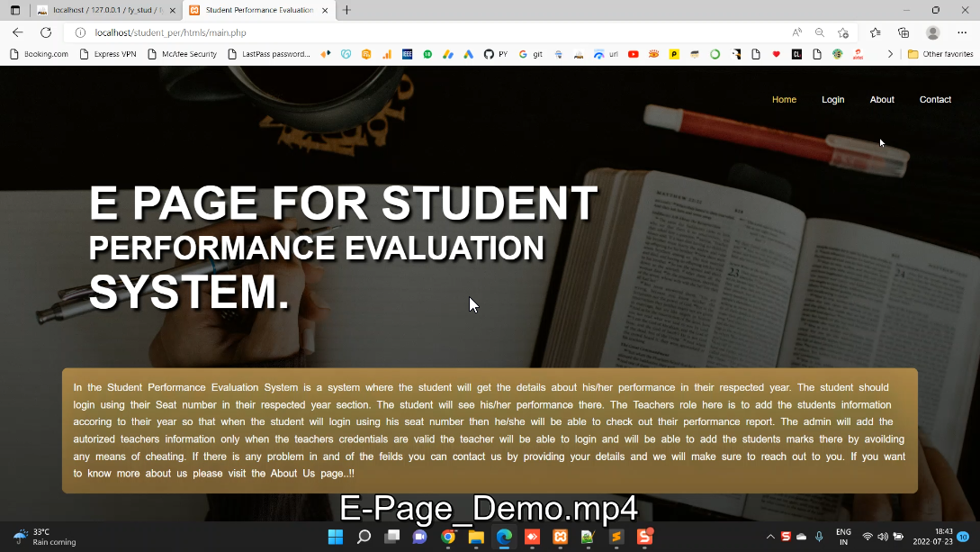Open XAMPP from the taskbar
The width and height of the screenshot is (980, 552).
tap(560, 538)
